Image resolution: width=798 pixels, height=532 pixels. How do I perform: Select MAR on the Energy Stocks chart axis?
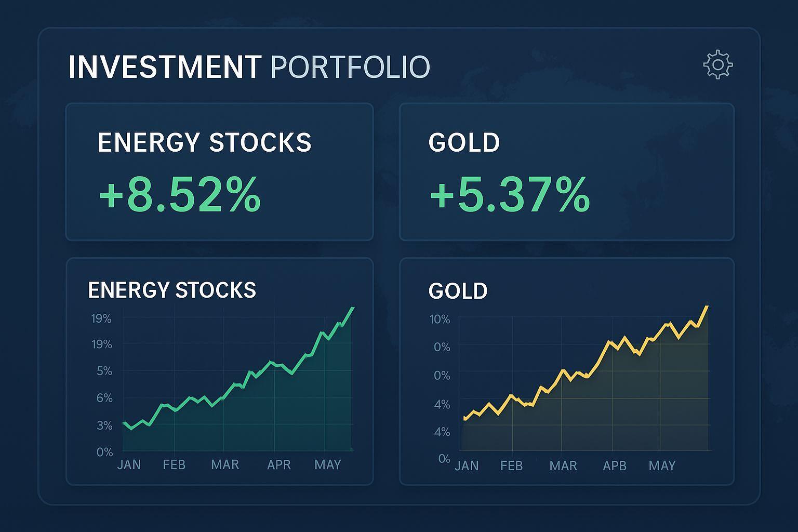click(225, 464)
